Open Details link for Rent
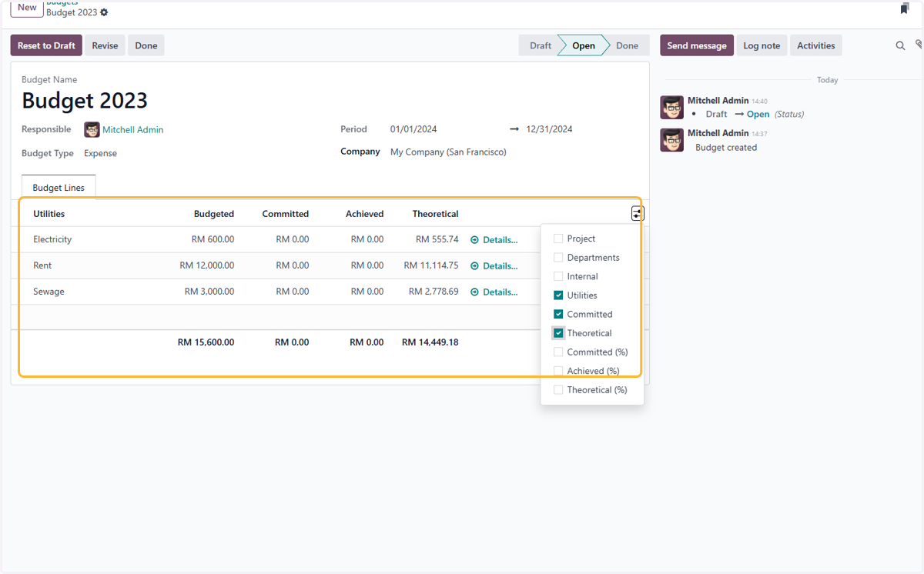Image resolution: width=924 pixels, height=574 pixels. click(500, 266)
